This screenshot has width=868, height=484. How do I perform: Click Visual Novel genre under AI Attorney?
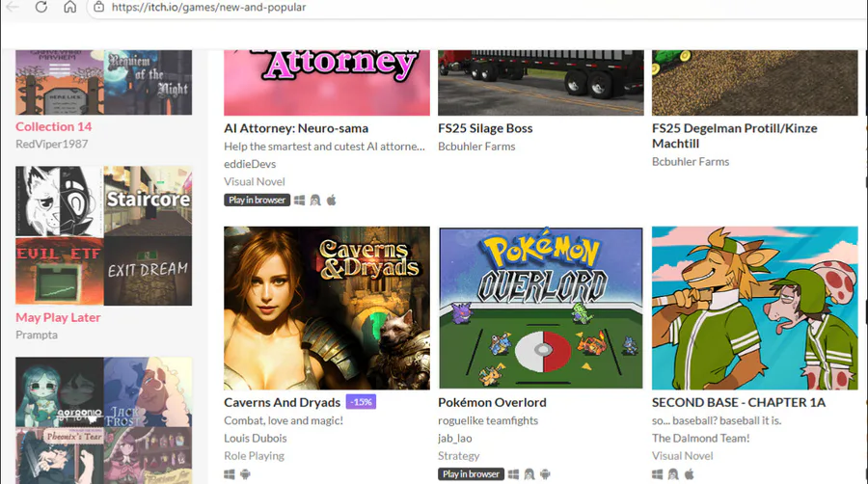click(254, 181)
